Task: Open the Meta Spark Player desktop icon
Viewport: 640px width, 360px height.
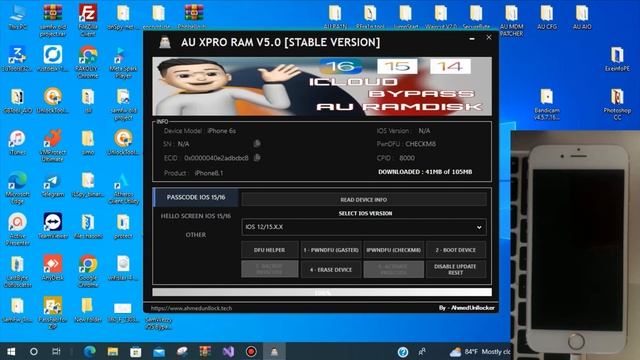Action: (123, 62)
